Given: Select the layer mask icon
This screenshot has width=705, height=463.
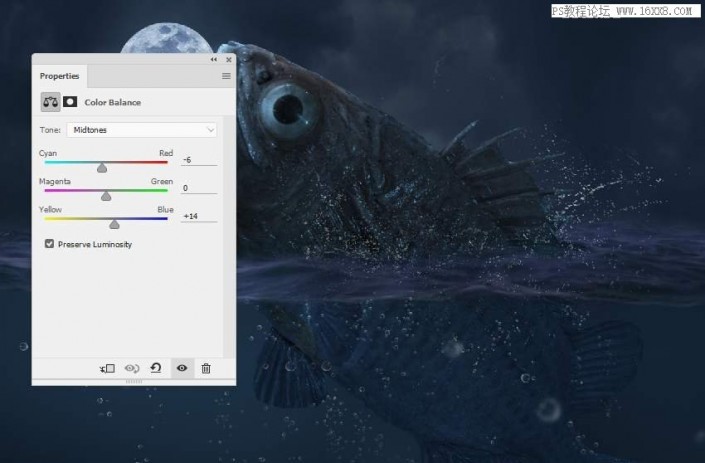Looking at the screenshot, I should [70, 102].
